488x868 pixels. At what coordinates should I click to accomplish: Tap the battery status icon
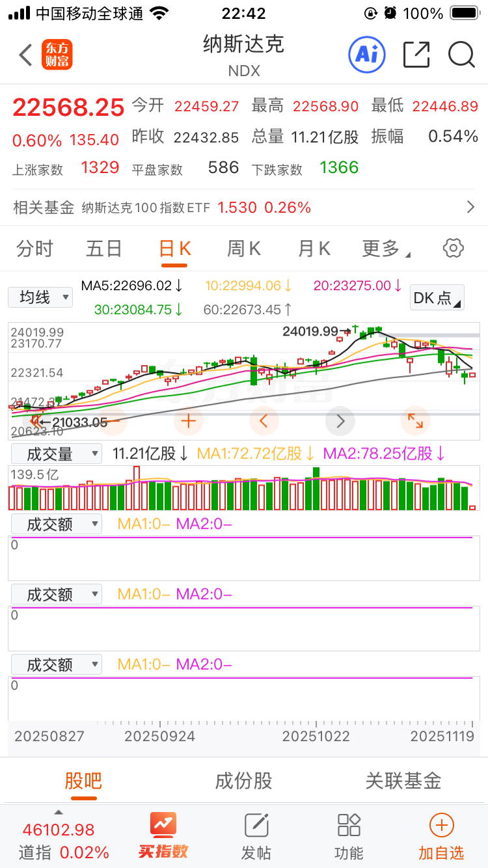pos(465,13)
